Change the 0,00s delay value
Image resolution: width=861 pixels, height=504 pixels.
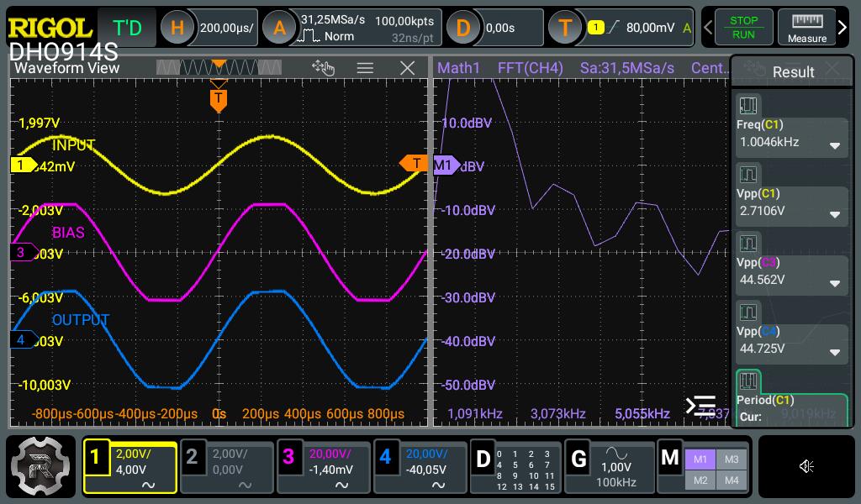pyautogui.click(x=499, y=28)
